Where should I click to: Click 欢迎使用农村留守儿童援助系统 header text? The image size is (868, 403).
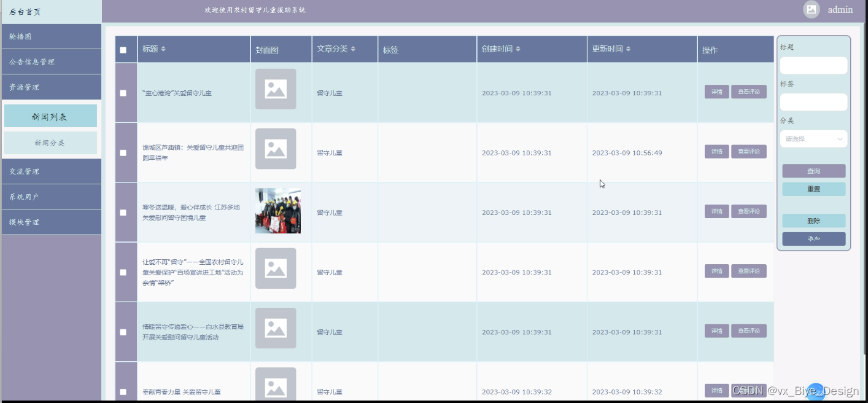pyautogui.click(x=255, y=10)
